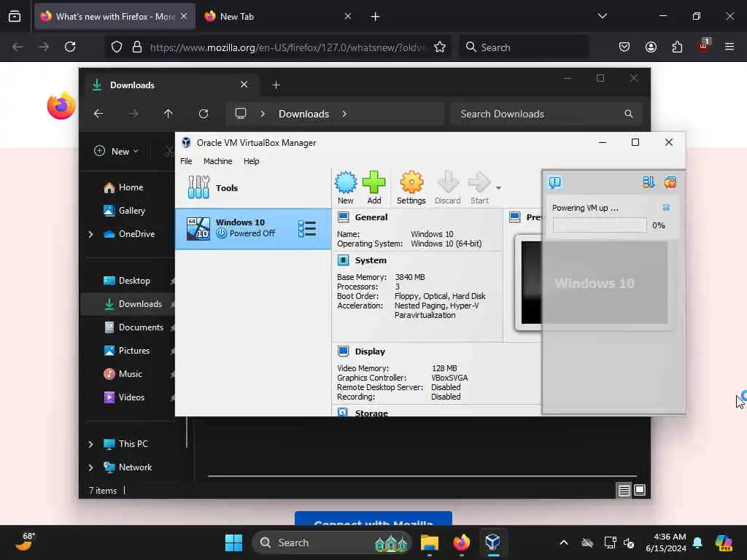This screenshot has width=747, height=560.
Task: Click the System section header
Action: (371, 260)
